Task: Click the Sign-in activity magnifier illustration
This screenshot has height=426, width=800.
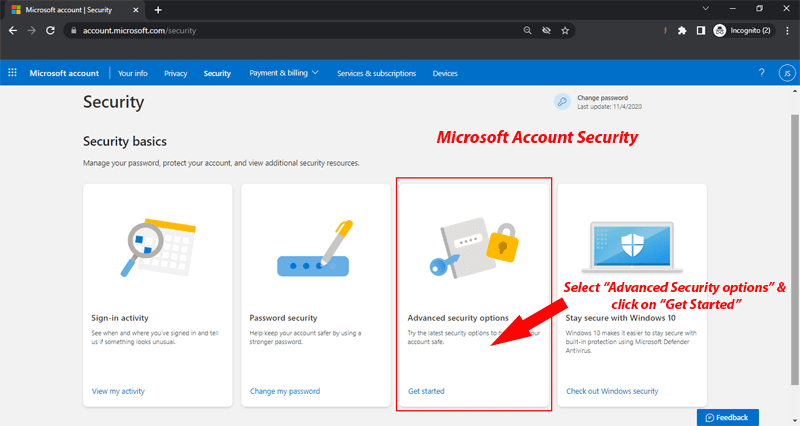Action: [158, 248]
